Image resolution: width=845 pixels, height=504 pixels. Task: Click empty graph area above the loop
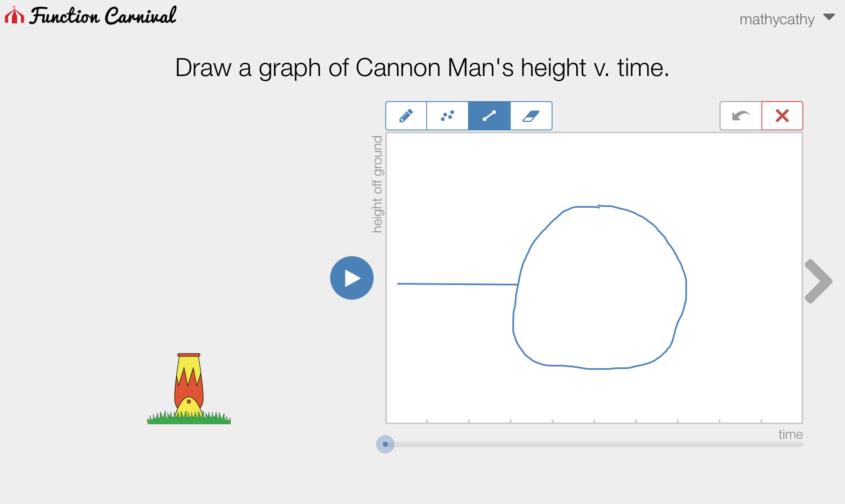click(593, 167)
